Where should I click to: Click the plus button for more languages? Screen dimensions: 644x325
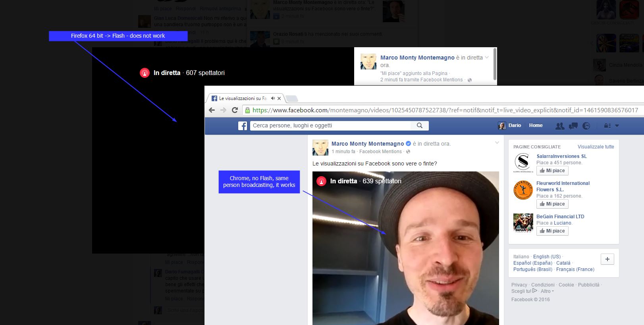tap(607, 259)
